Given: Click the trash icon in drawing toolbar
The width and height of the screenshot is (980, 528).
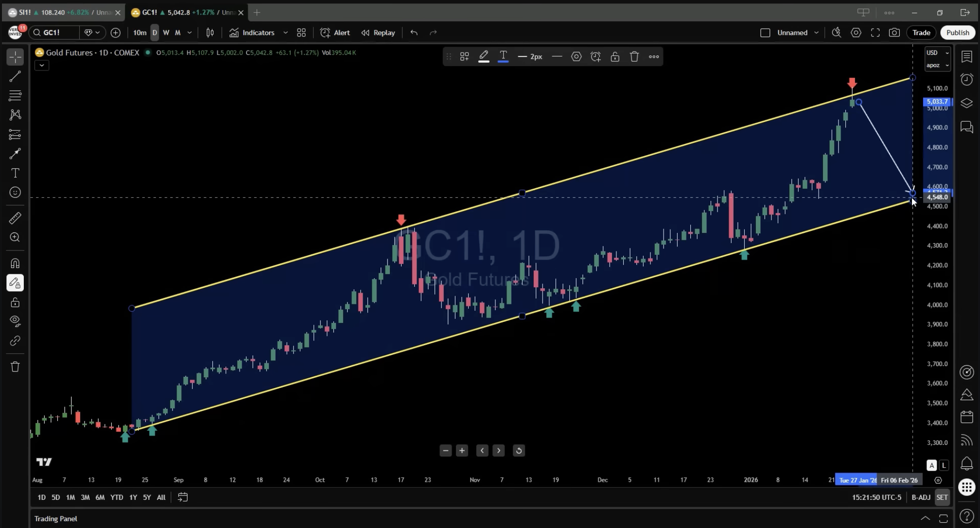Looking at the screenshot, I should pyautogui.click(x=15, y=367).
